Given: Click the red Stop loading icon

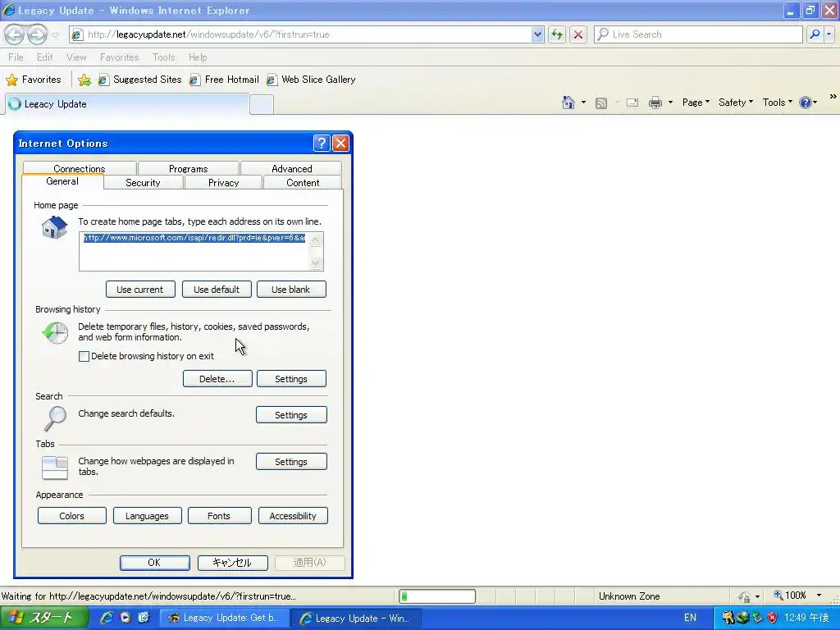Looking at the screenshot, I should (x=578, y=34).
